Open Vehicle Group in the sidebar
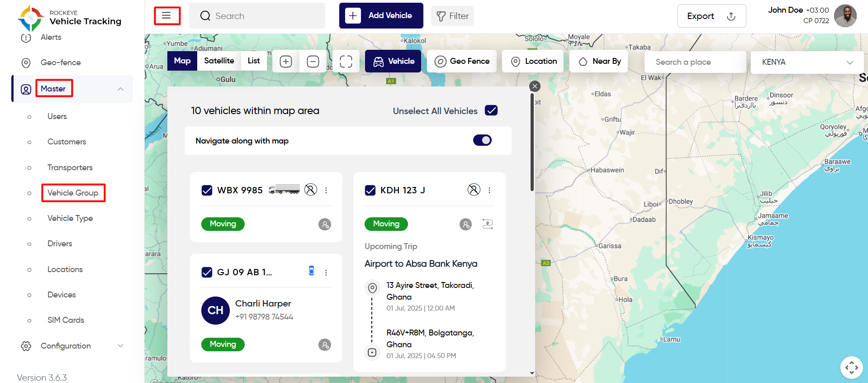Screen dimensions: 868x383 coord(73,193)
